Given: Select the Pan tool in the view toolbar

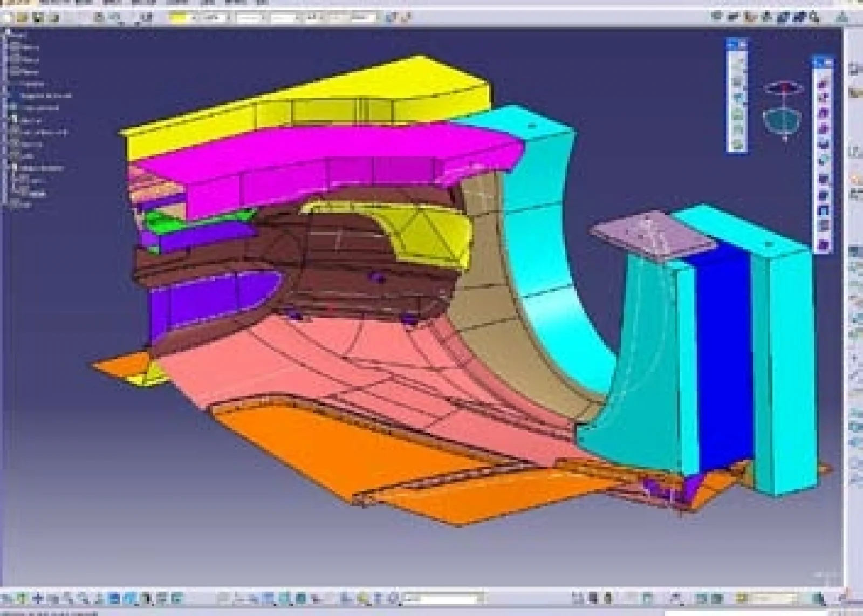Looking at the screenshot, I should (38, 598).
